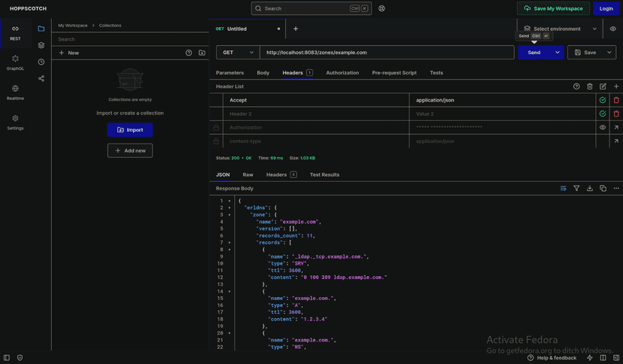
Task: Switch to the Authorization tab
Action: 342,73
